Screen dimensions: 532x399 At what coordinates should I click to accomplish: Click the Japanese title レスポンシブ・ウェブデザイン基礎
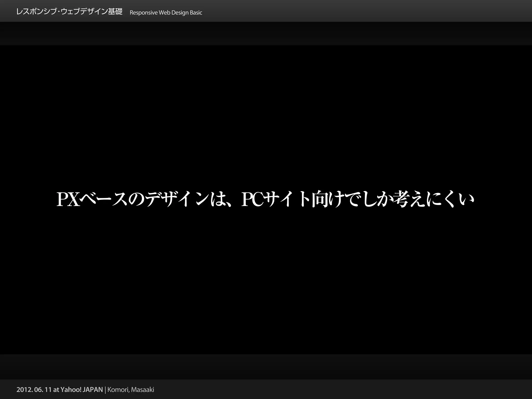pyautogui.click(x=69, y=12)
